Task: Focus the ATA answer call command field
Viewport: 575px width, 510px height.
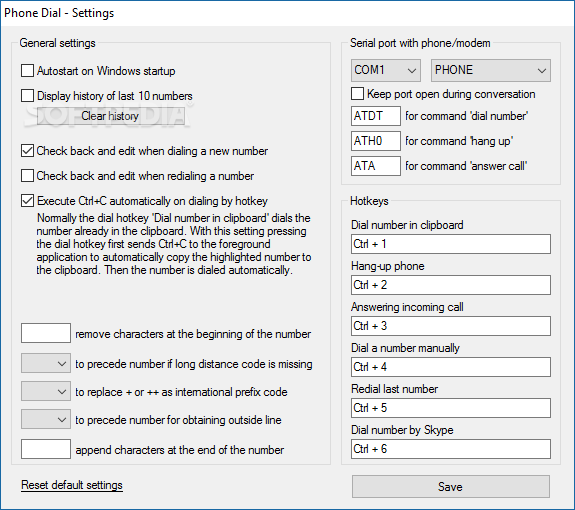Action: pyautogui.click(x=376, y=166)
